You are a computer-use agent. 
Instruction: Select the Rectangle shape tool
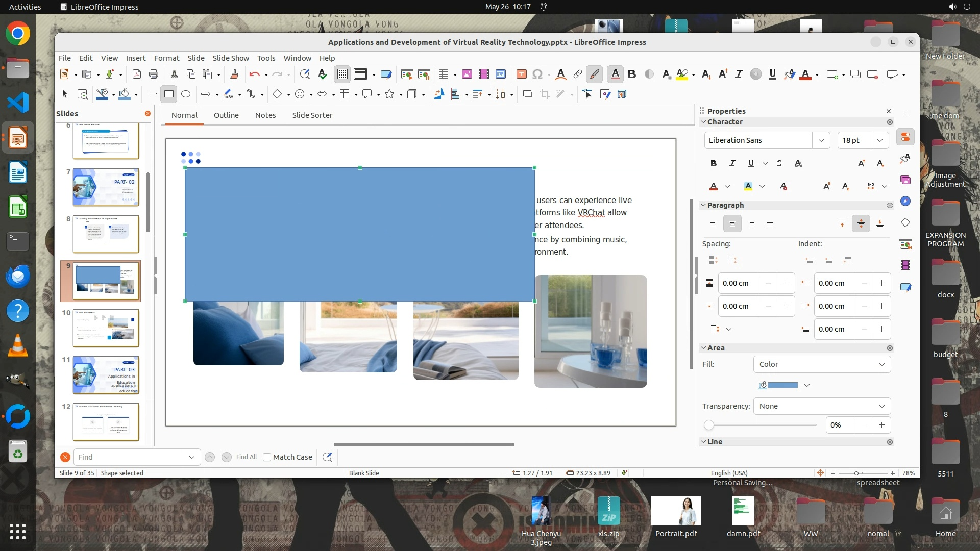pos(169,94)
